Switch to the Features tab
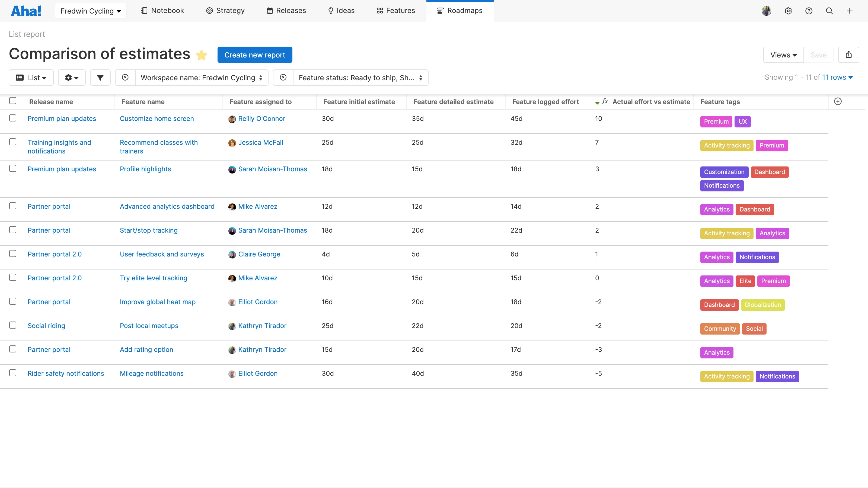The width and height of the screenshot is (868, 488). point(396,11)
